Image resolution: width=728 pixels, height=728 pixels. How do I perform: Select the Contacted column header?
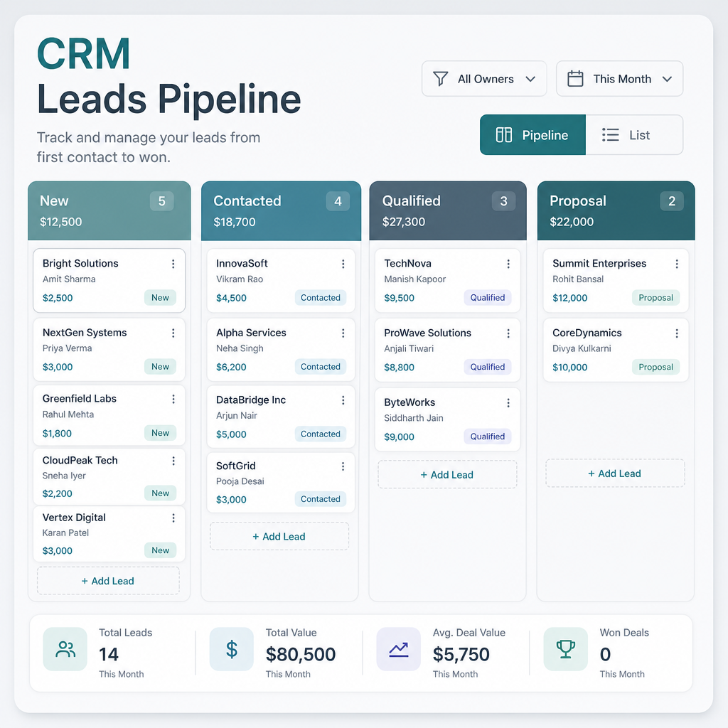[x=281, y=210]
